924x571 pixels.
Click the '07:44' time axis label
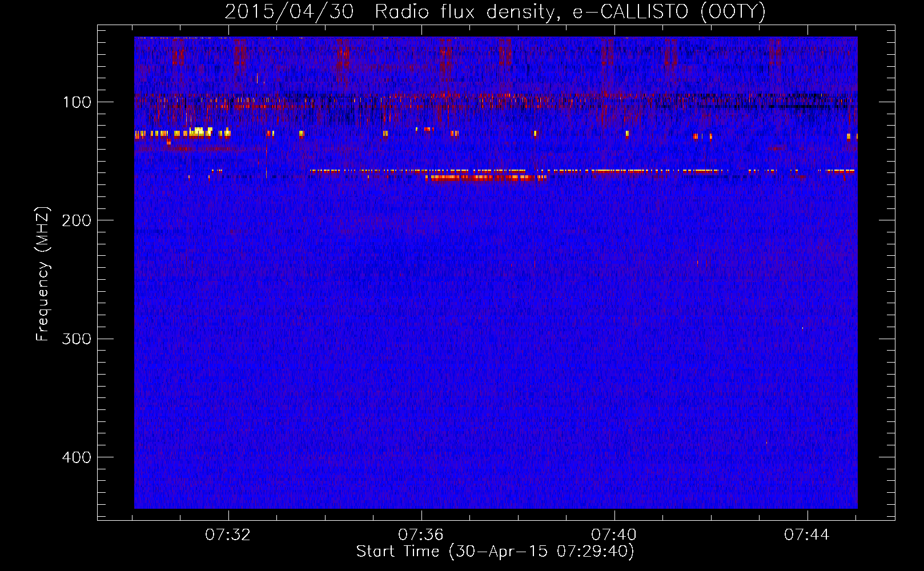pos(807,535)
